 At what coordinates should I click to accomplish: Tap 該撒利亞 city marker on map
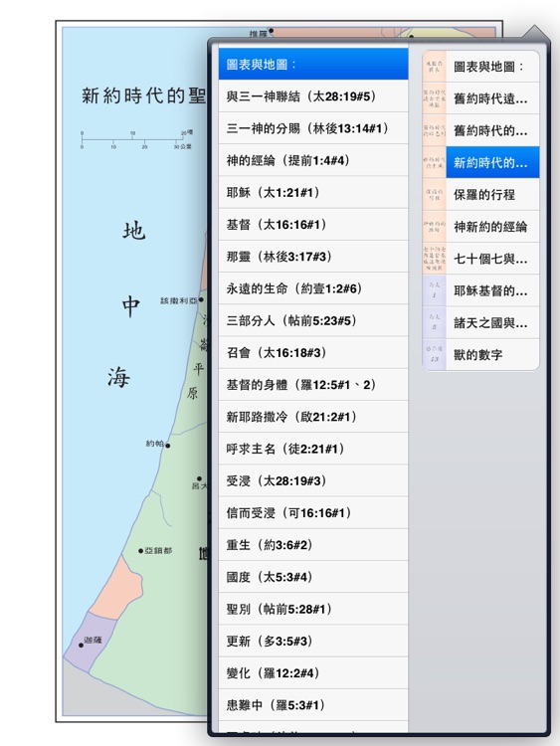(201, 299)
